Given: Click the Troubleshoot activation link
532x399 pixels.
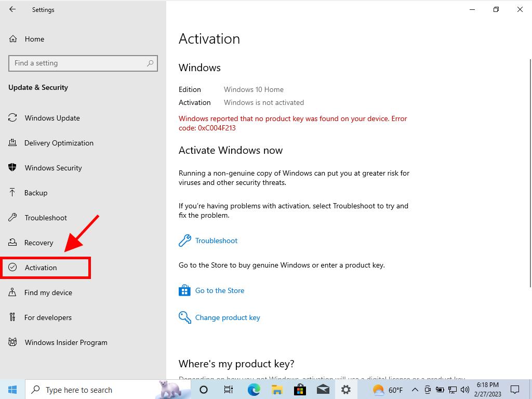Looking at the screenshot, I should point(216,241).
